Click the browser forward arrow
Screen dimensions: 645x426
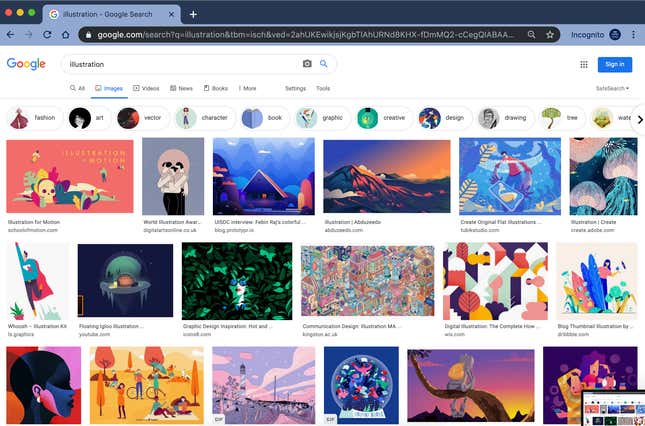28,35
